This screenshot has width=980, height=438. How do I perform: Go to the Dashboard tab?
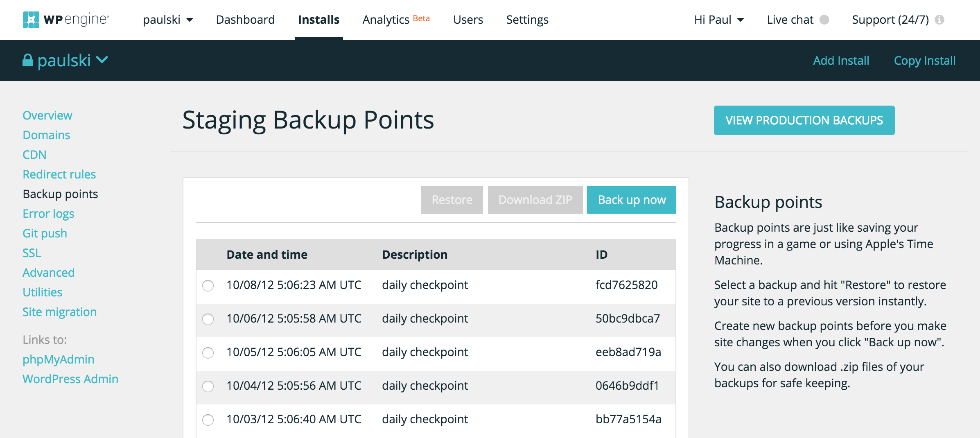click(245, 20)
